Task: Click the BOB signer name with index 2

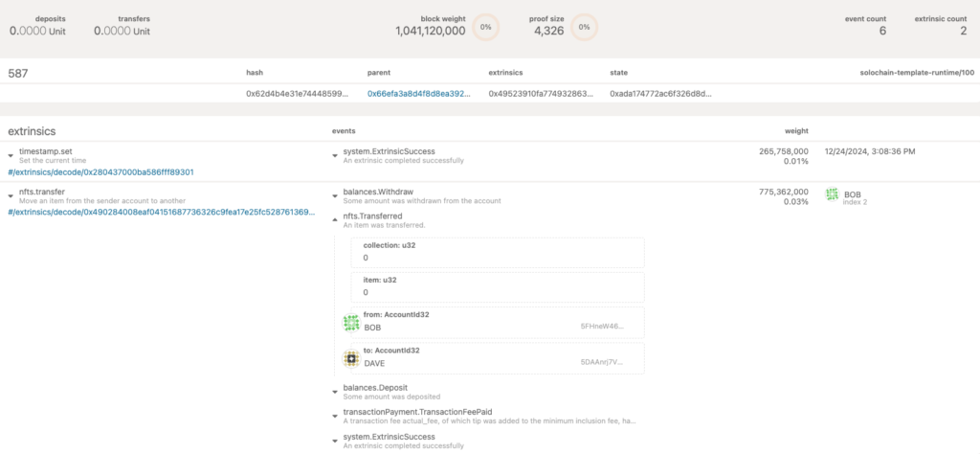Action: pyautogui.click(x=855, y=197)
